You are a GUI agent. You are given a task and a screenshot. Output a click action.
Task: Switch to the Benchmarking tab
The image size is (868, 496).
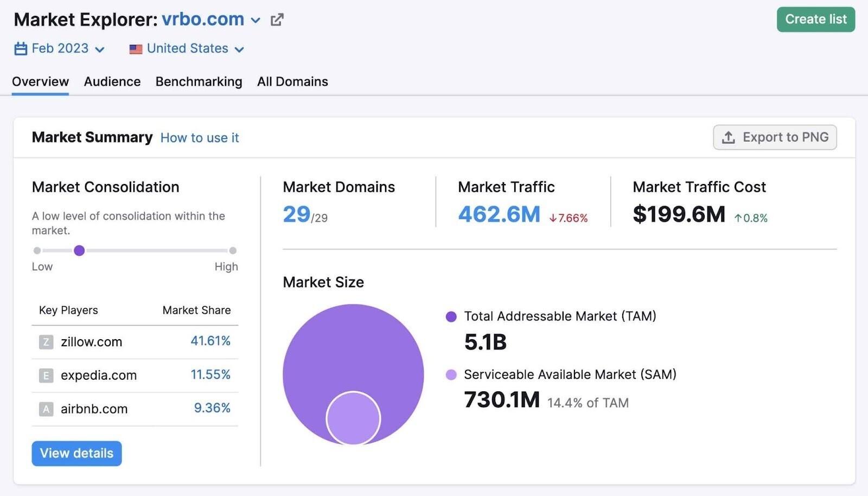pyautogui.click(x=199, y=81)
